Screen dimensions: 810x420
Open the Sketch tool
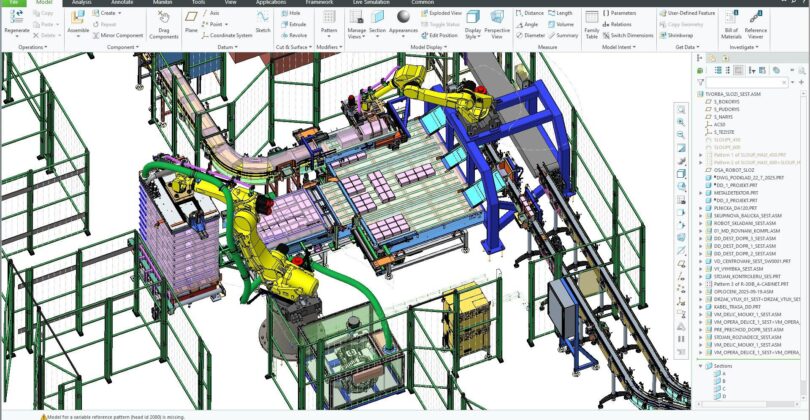coord(263,20)
